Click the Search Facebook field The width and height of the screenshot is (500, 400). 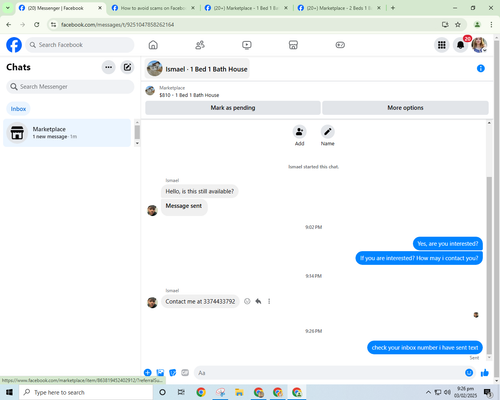pyautogui.click(x=80, y=45)
